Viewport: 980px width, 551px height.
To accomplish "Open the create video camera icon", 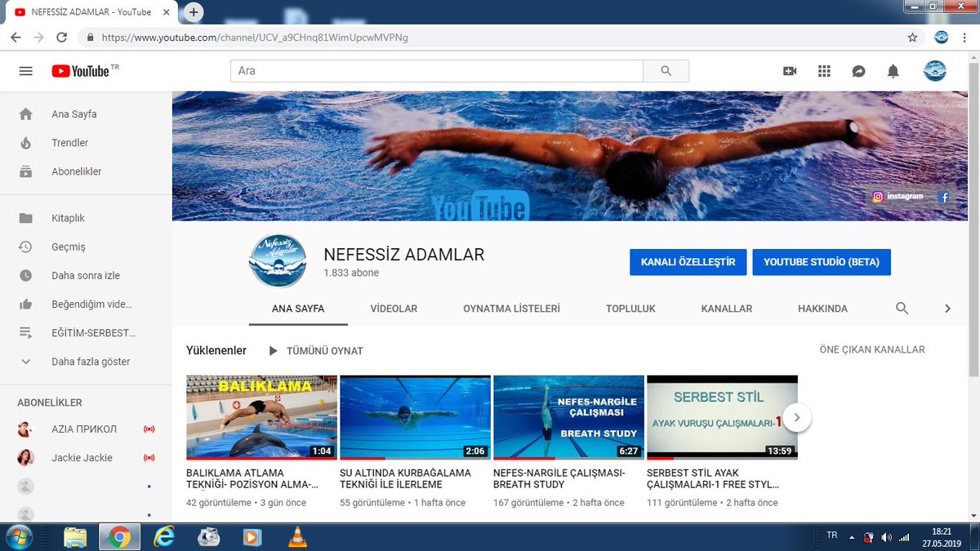I will (790, 71).
